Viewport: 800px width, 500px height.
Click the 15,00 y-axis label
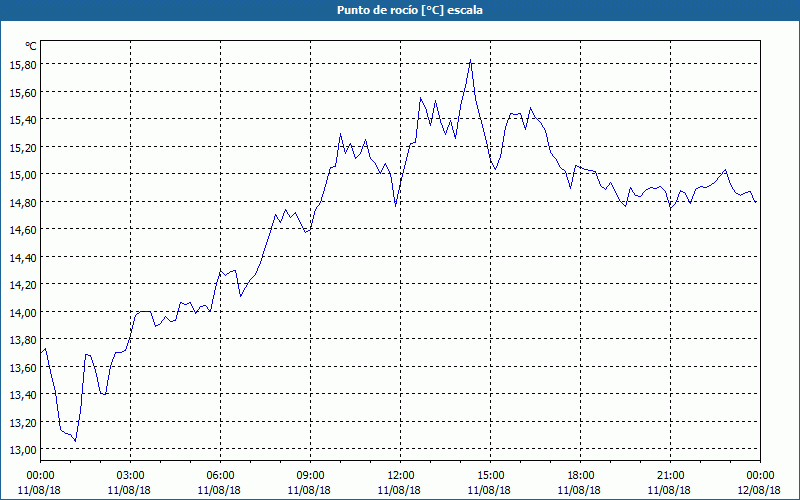tap(22, 176)
